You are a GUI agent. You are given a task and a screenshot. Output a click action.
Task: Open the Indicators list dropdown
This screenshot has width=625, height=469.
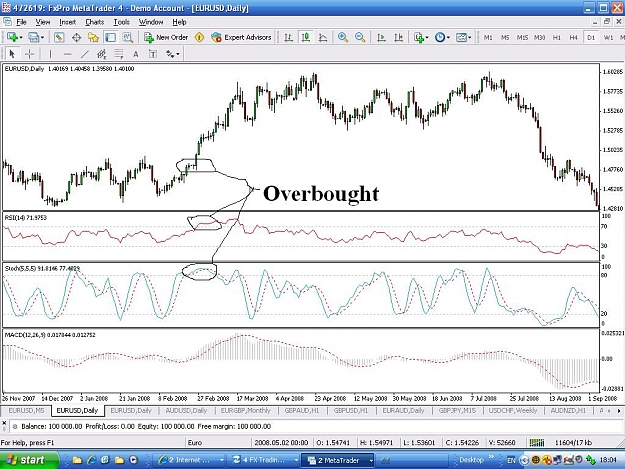tap(421, 37)
